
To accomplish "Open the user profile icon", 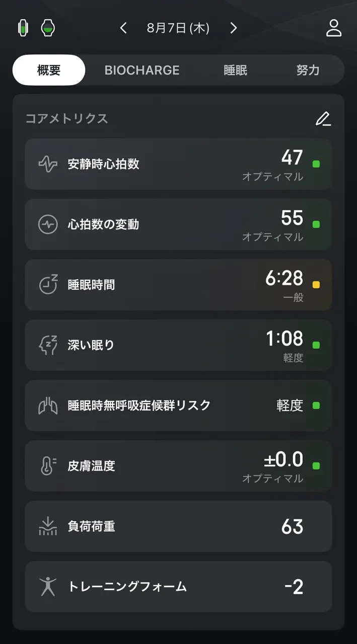I will 334,28.
